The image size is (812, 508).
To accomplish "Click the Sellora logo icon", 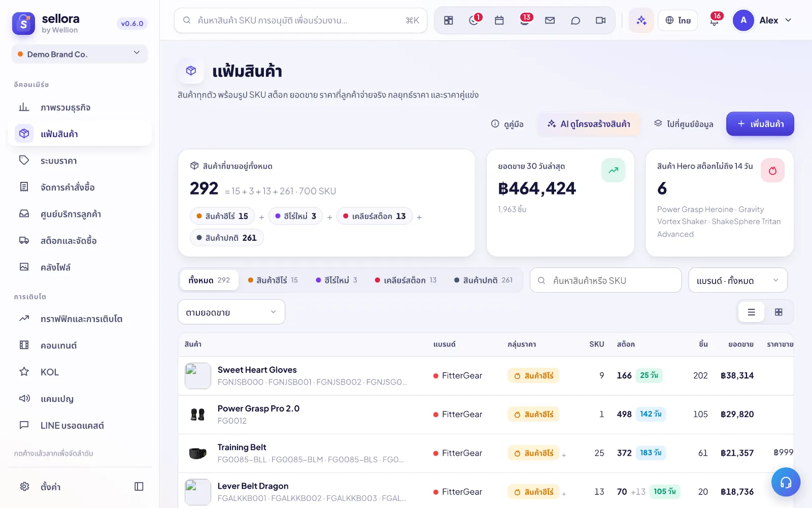I will pos(23,23).
